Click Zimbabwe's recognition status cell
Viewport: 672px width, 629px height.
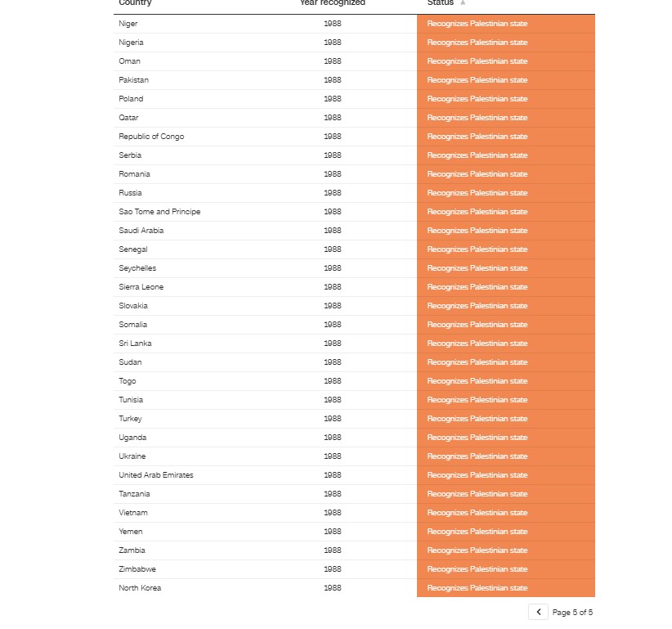[x=505, y=569]
